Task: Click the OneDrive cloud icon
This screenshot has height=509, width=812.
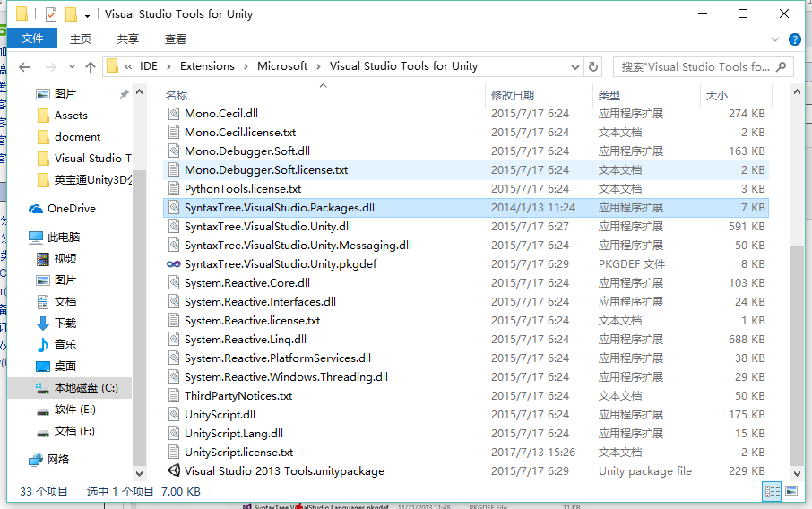Action: (36, 209)
